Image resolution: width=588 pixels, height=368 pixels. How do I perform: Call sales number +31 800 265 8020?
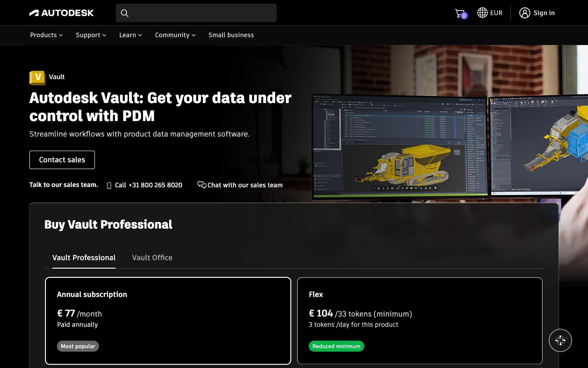[x=148, y=185]
